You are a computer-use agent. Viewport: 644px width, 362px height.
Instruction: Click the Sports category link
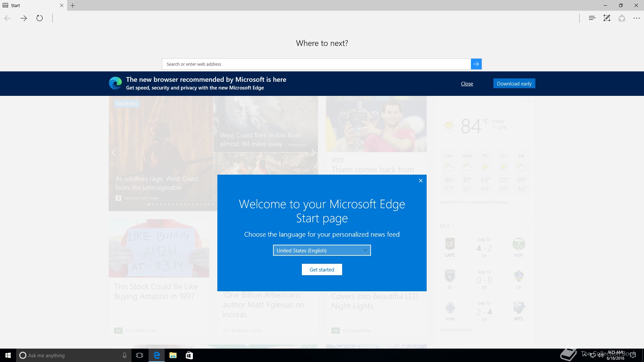pyautogui.click(x=337, y=159)
